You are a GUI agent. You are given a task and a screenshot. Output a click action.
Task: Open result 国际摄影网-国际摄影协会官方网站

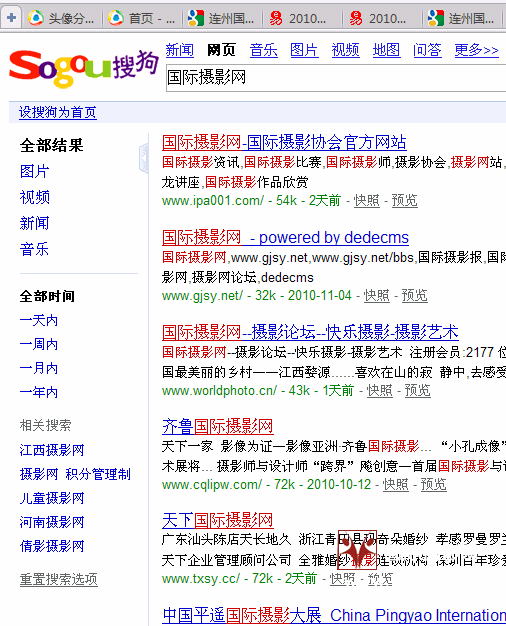click(x=284, y=142)
